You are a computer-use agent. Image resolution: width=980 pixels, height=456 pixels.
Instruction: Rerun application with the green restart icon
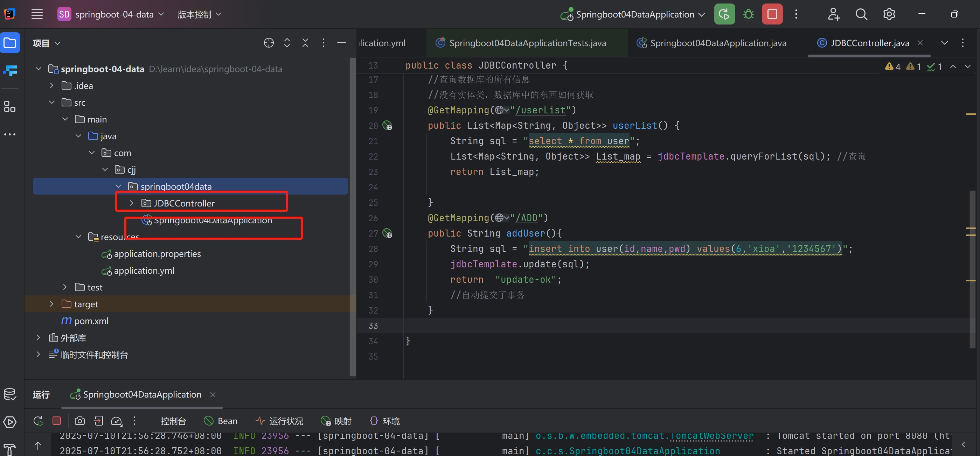(x=724, y=14)
